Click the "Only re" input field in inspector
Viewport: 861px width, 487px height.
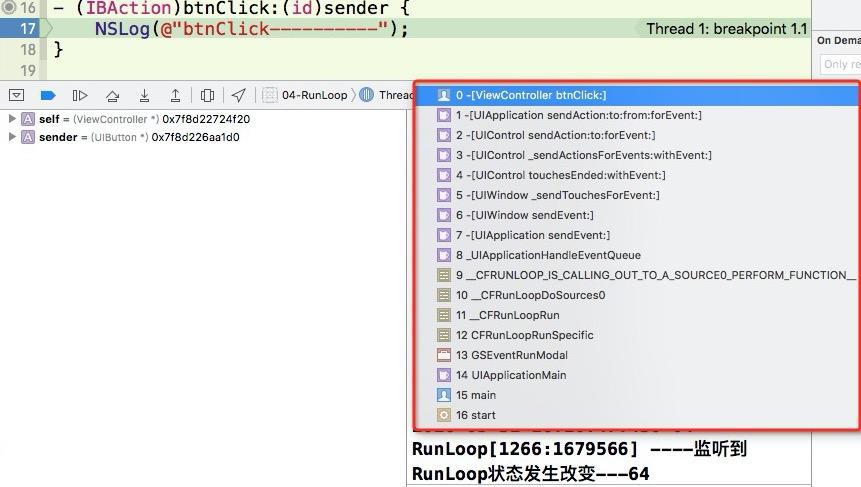(x=841, y=64)
